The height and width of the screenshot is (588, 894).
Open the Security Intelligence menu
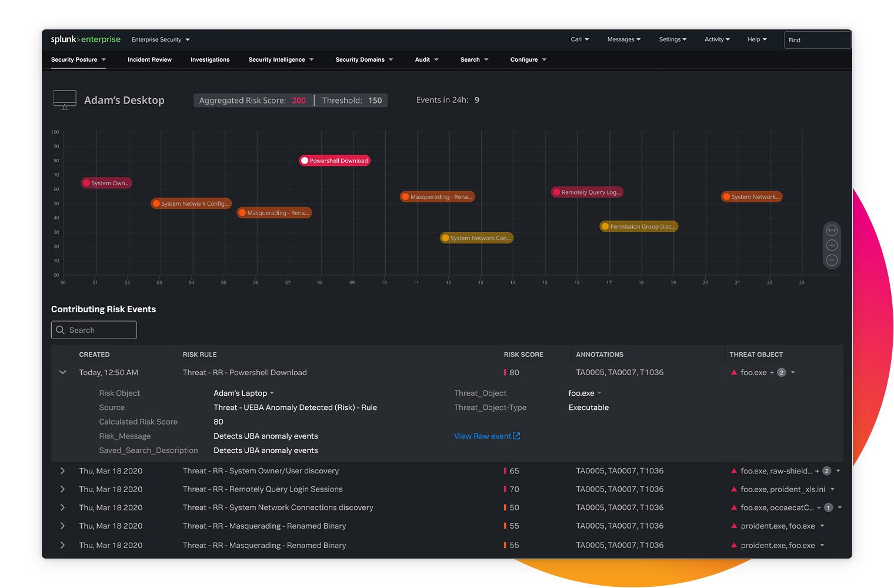point(281,59)
